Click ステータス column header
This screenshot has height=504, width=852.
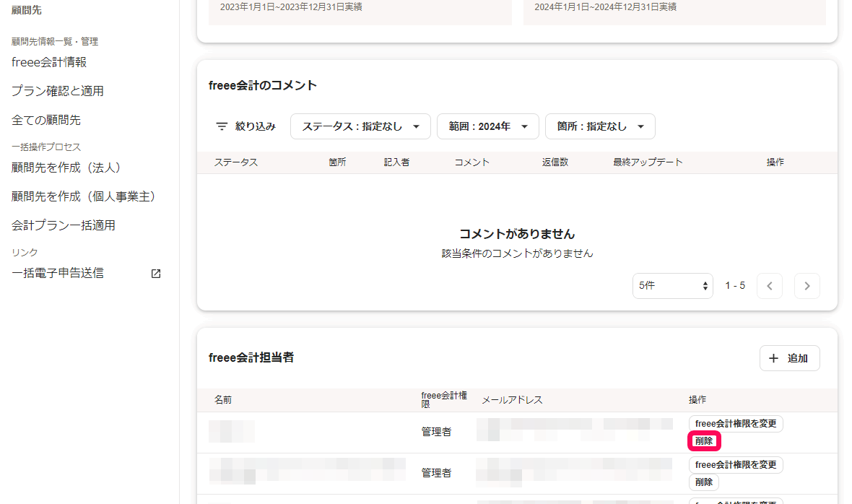[x=236, y=162]
